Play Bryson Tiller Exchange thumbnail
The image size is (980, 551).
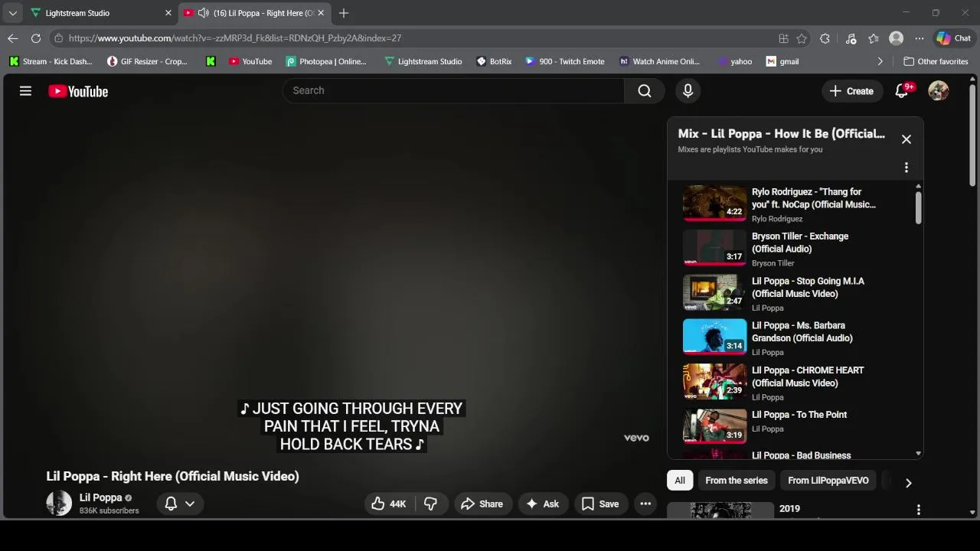coord(714,247)
